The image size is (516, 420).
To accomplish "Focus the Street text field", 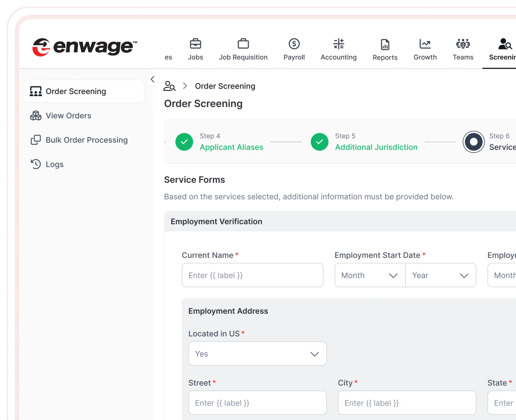I will click(257, 403).
